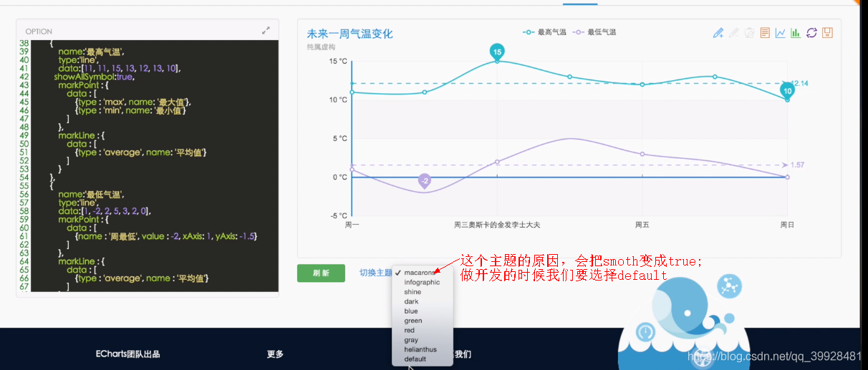This screenshot has height=370, width=868.
Task: Save chart as image icon
Action: point(827,33)
